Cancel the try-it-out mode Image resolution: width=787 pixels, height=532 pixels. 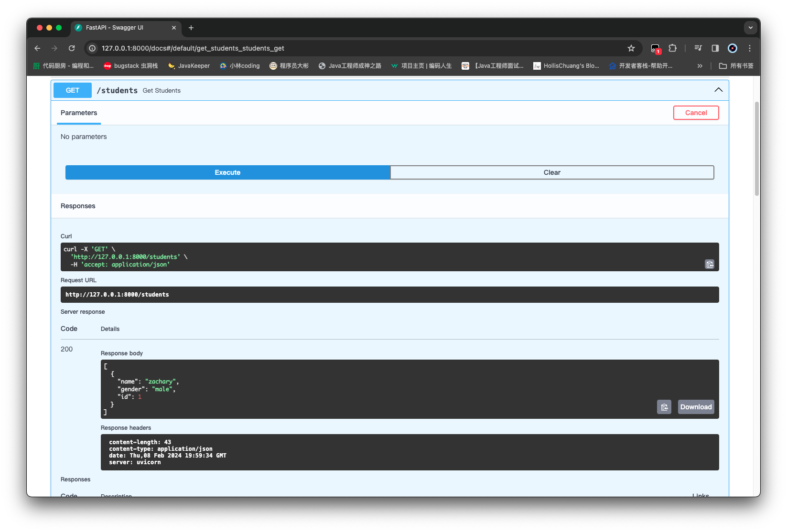(696, 113)
